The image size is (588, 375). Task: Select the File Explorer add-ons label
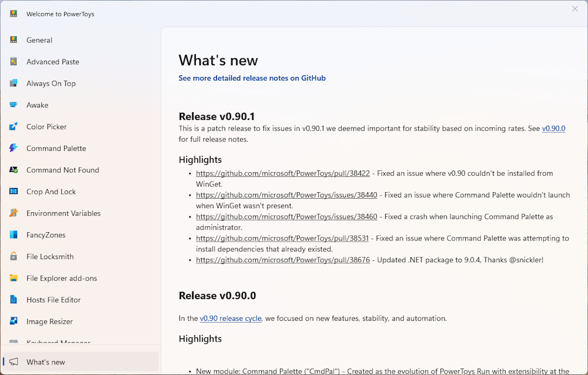tap(62, 278)
